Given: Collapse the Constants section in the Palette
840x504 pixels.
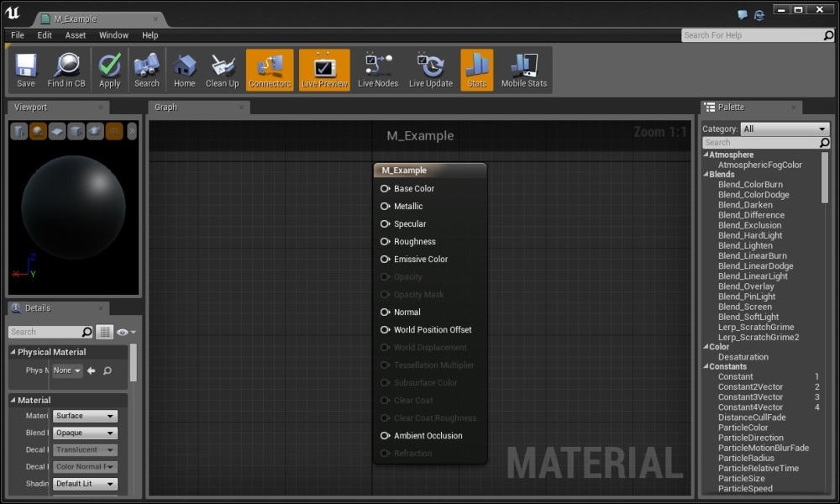Looking at the screenshot, I should 708,366.
